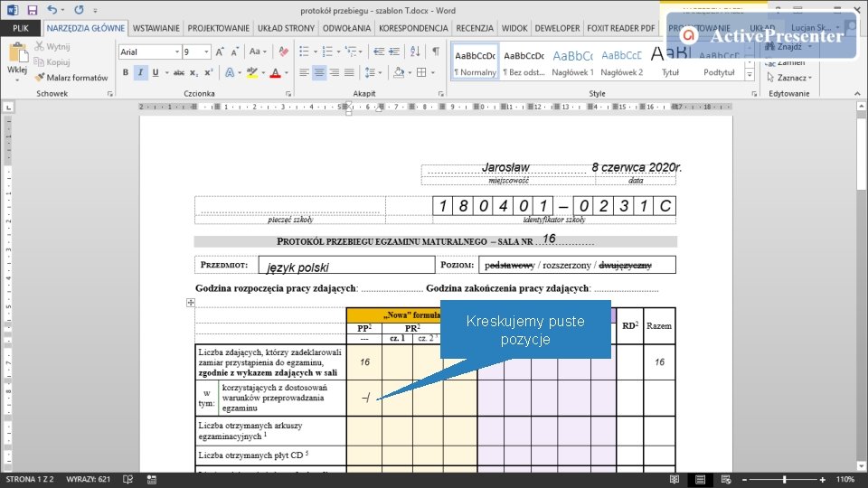Cut selection with Wytnij
Image resolution: width=868 pixels, height=488 pixels.
tap(52, 46)
